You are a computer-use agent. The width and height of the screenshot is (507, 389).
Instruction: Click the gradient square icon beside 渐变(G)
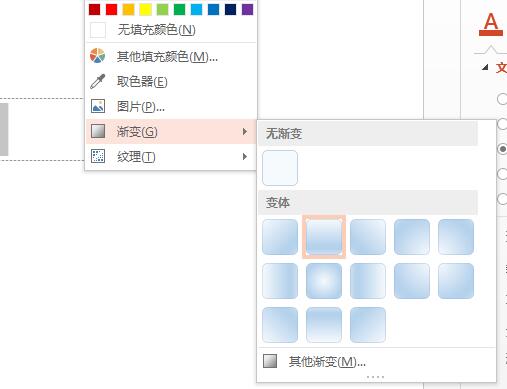coord(98,131)
